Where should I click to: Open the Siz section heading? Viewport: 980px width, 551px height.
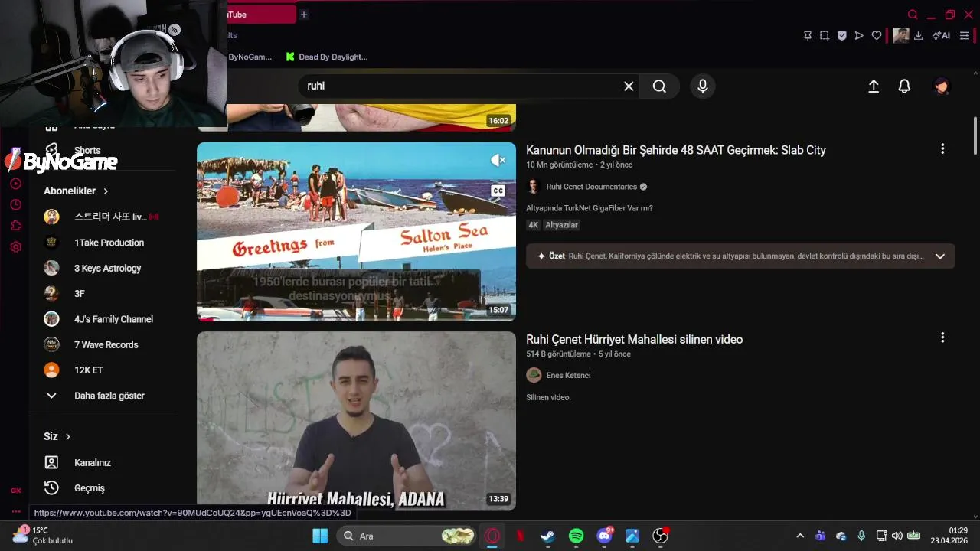(x=57, y=436)
